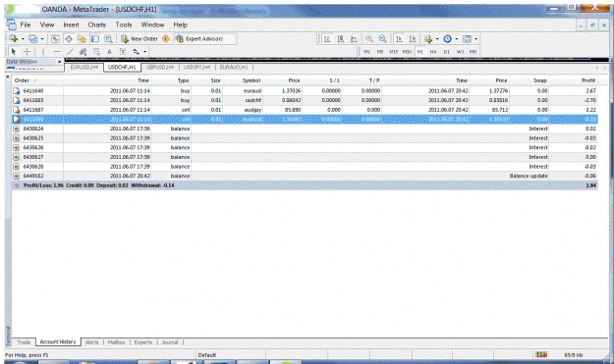This screenshot has height=364, width=614.
Task: Select the Text Label 'T' tool
Action: pyautogui.click(x=123, y=52)
